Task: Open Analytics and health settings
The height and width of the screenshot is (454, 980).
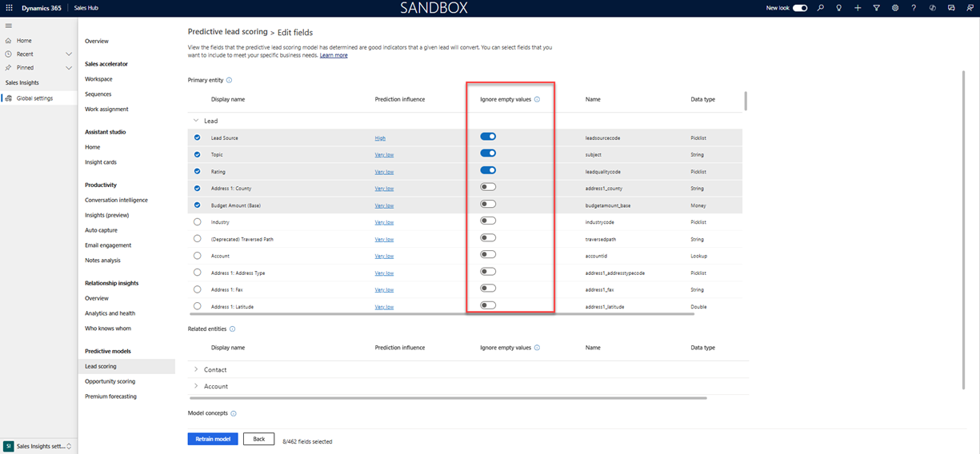Action: coord(110,313)
